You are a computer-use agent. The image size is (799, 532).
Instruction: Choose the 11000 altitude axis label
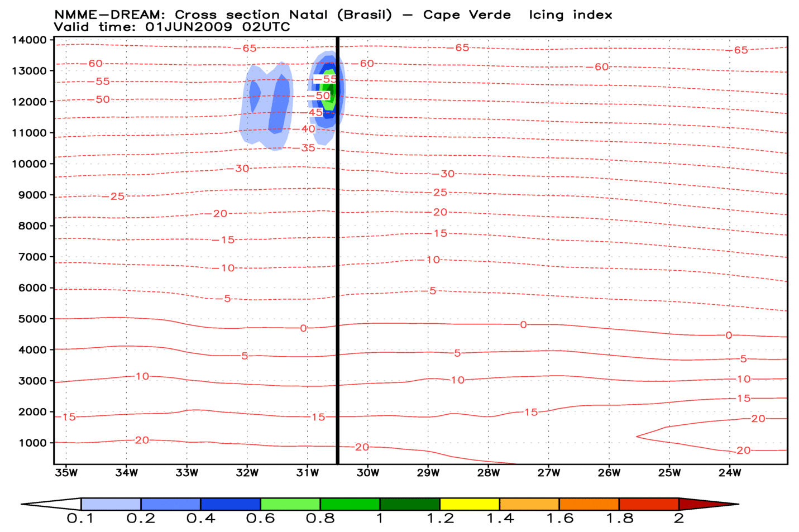pos(29,133)
